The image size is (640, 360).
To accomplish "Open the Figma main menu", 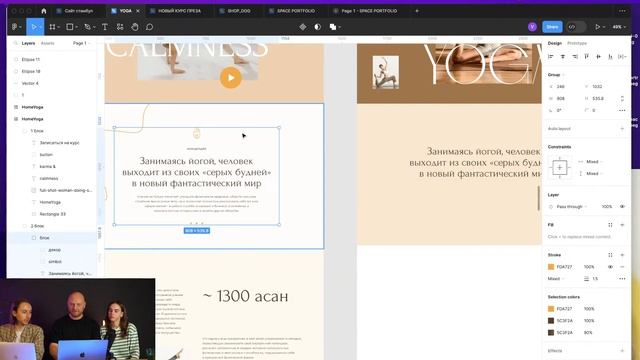I will pyautogui.click(x=16, y=27).
